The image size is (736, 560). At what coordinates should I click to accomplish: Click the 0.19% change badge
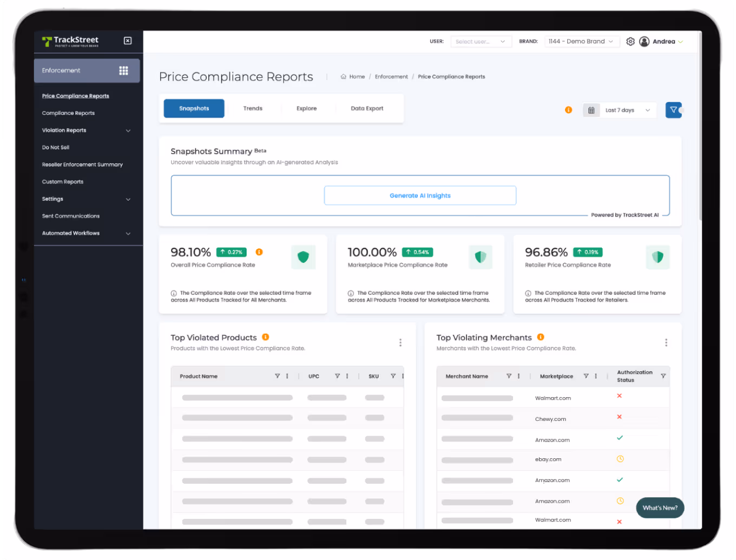588,252
